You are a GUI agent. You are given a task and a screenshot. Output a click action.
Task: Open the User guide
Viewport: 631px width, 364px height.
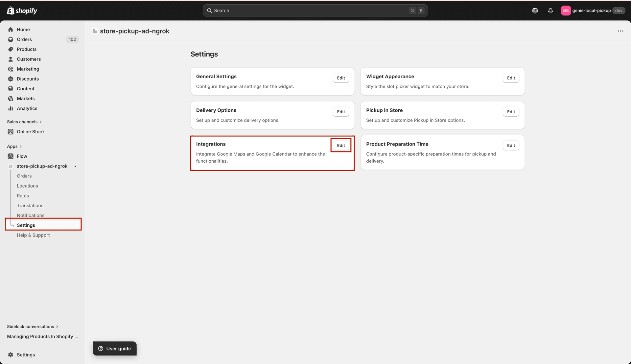[x=114, y=348]
